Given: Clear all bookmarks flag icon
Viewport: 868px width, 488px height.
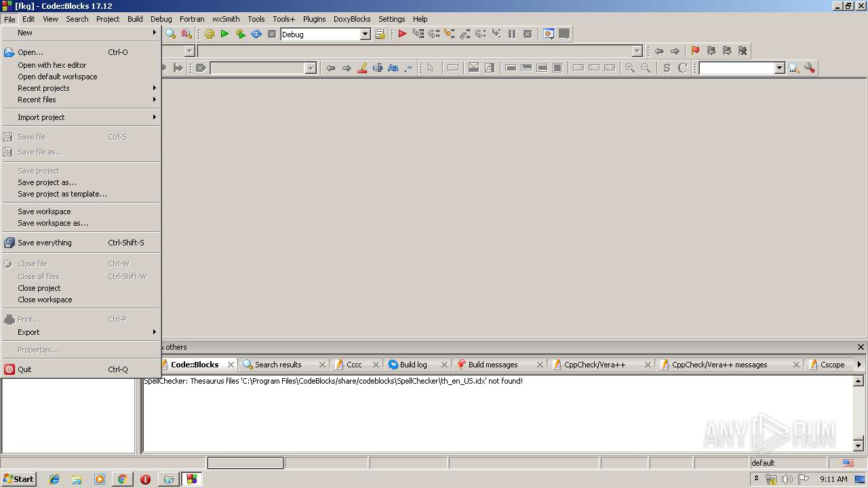Looking at the screenshot, I should click(743, 51).
